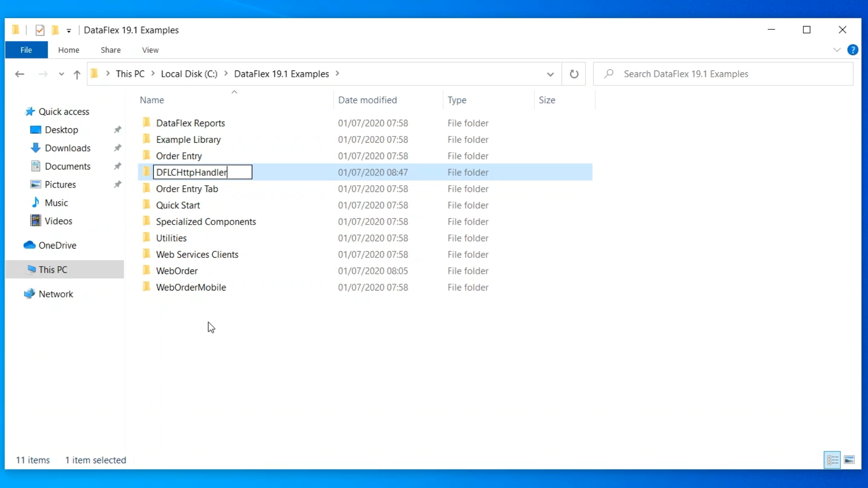Open the View ribbon tab
Screen dimensions: 868x488
pyautogui.click(x=150, y=50)
